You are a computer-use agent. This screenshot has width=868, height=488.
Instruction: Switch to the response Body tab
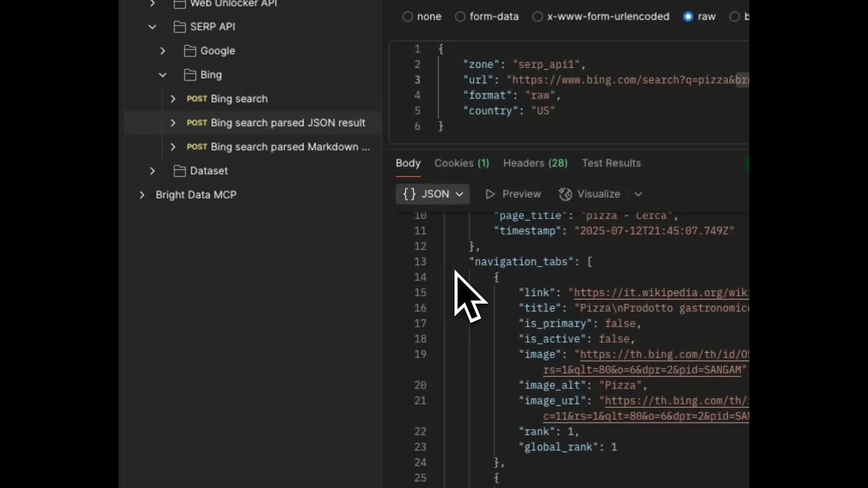point(408,163)
